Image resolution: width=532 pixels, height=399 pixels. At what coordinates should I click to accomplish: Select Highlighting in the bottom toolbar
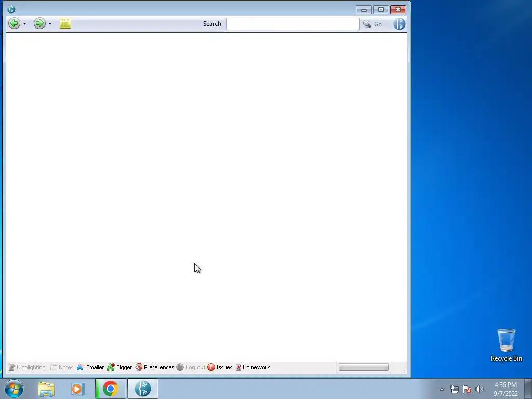pos(27,367)
